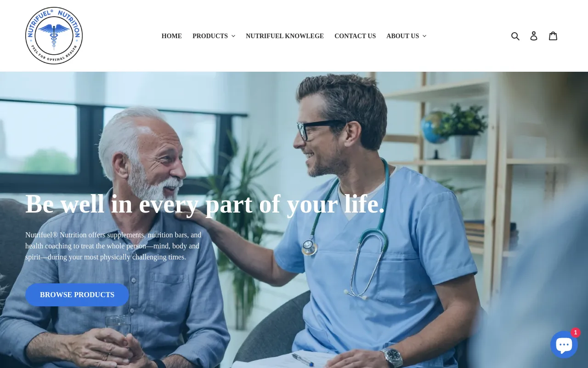Expand the PRODUCTS dropdown chevron

coord(233,36)
